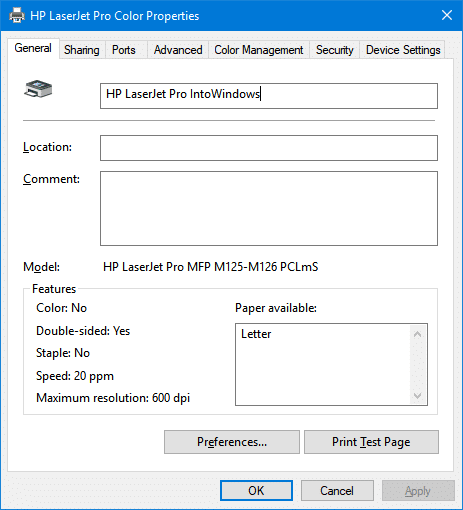Open the Sharing tab

click(x=82, y=50)
